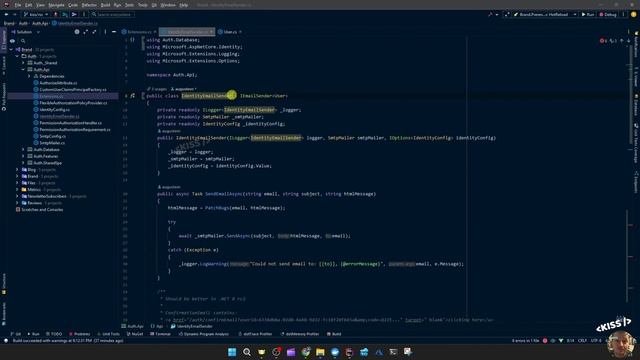The width and height of the screenshot is (640, 360).
Task: Open the Build menu
Action: click(x=105, y=5)
